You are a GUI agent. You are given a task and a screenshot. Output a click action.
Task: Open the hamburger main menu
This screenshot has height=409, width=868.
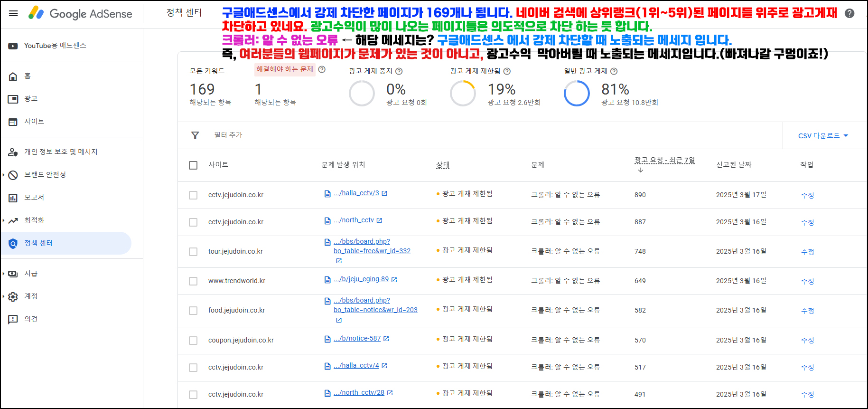(x=13, y=13)
